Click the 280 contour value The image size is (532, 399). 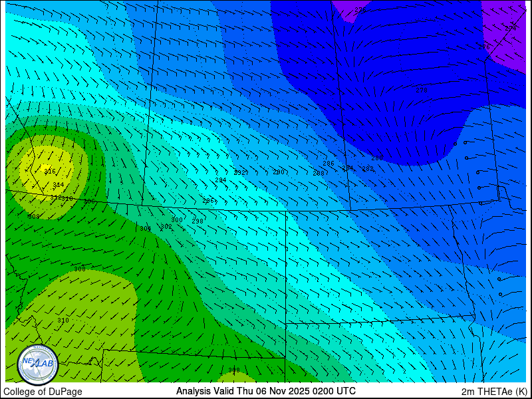coord(377,158)
